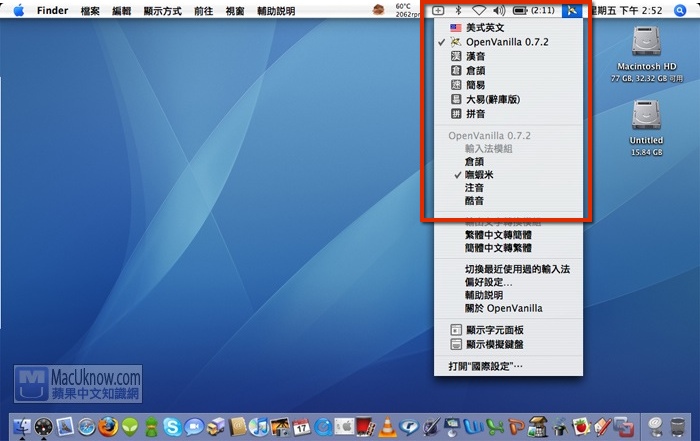Viewport: 700px width, 441px height.
Task: Enable 簡體中文轉繁體 conversion
Action: pos(508,248)
